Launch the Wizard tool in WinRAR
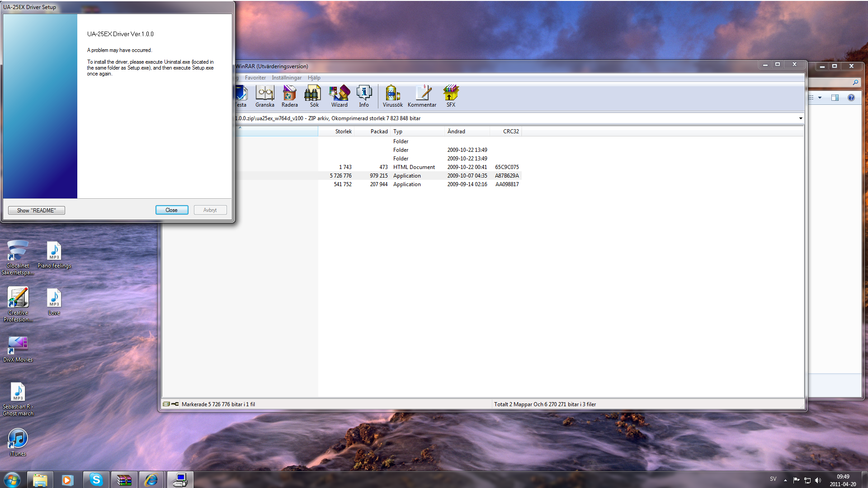This screenshot has width=868, height=488. point(340,96)
